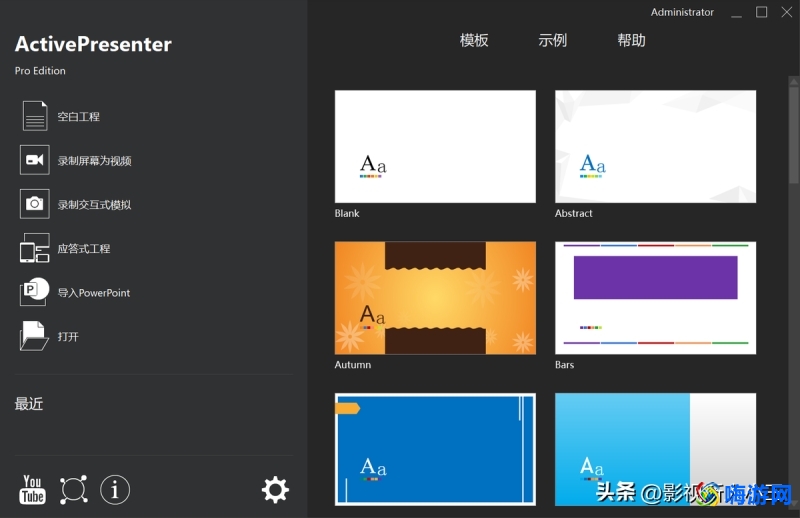Click the 最近 recent section heading
Viewport: 800px width, 518px height.
point(29,404)
